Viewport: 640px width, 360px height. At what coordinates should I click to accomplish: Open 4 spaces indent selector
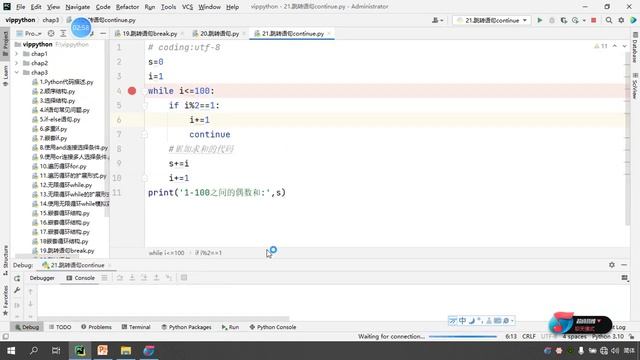pyautogui.click(x=574, y=336)
